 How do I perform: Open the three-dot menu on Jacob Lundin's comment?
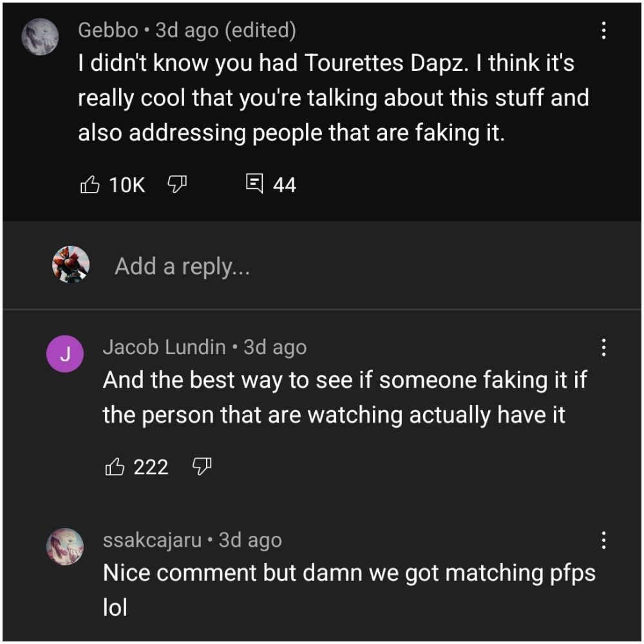point(603,348)
